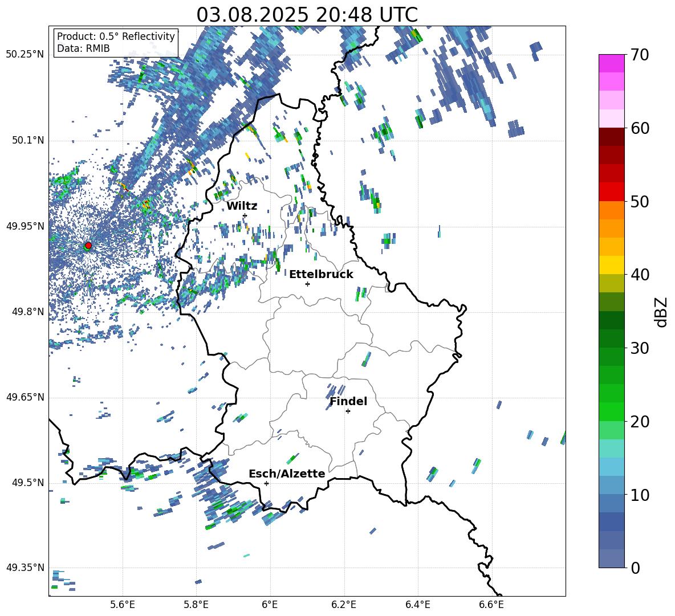Click the 49.65°N latitude label
Screen dimensions: 675x616
[25, 397]
